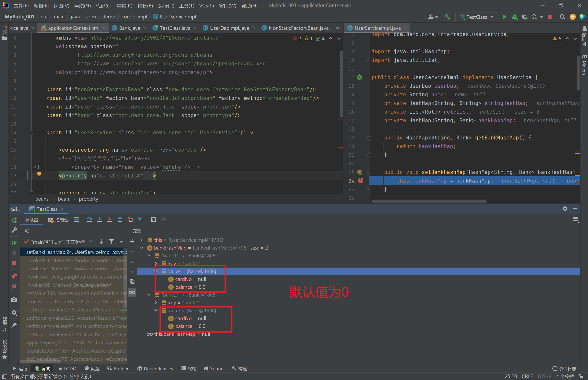Viewport: 588px width, 380px height.
Task: Collapse the bankHashMap variable node
Action: pyautogui.click(x=142, y=248)
